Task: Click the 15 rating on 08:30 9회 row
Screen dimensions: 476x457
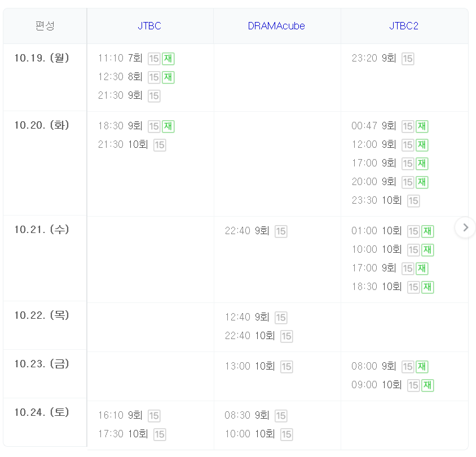Action: (281, 416)
